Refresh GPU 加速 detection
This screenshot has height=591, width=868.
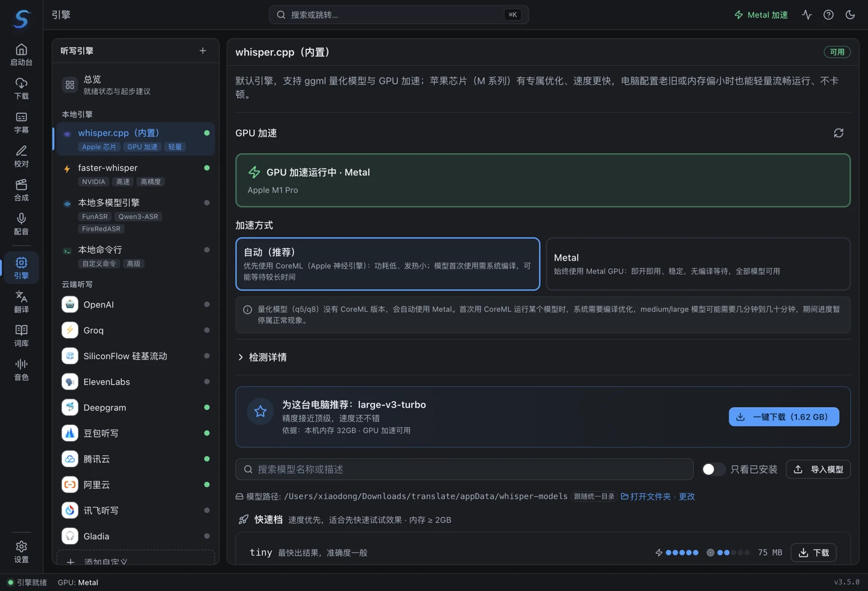pos(838,133)
